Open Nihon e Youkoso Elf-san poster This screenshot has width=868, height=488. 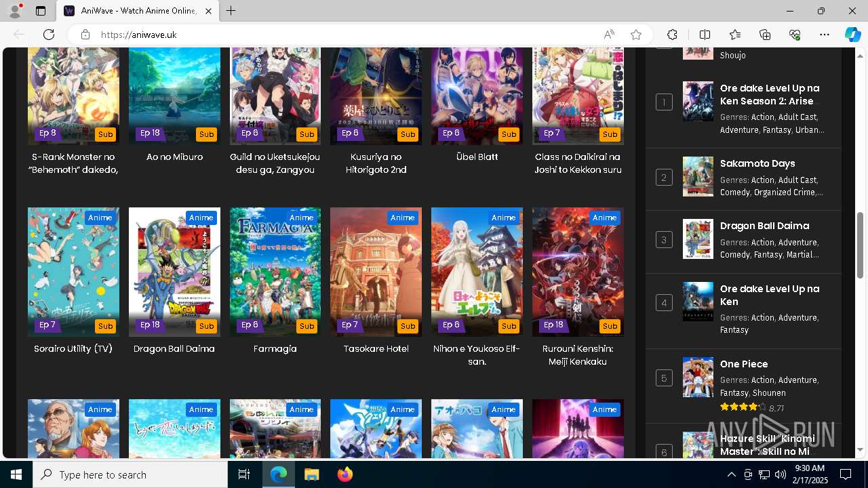[x=477, y=272]
